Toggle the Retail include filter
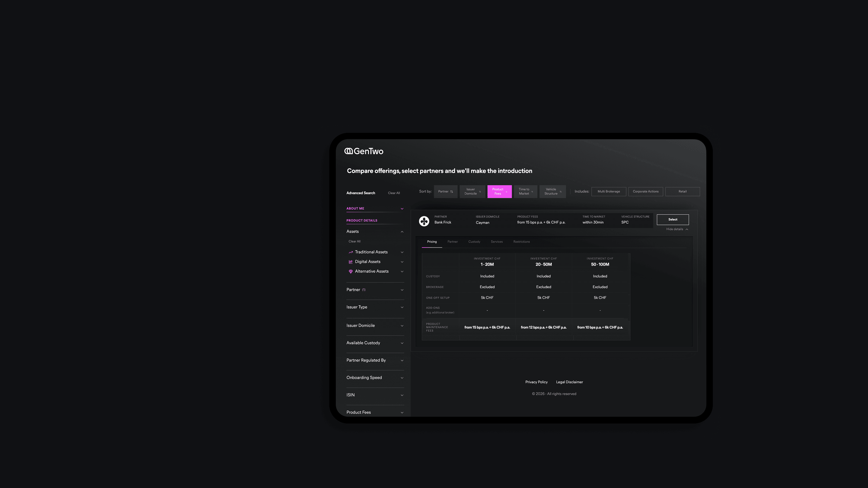 click(x=682, y=192)
